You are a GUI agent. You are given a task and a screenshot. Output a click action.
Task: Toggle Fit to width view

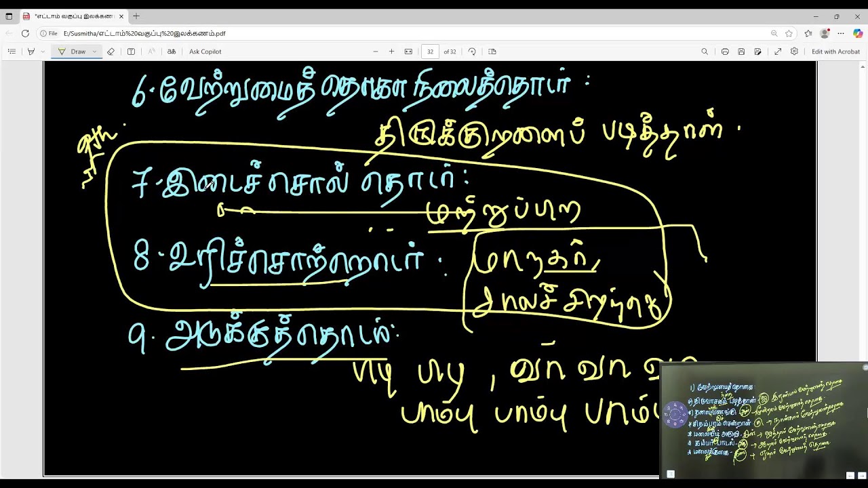tap(408, 52)
